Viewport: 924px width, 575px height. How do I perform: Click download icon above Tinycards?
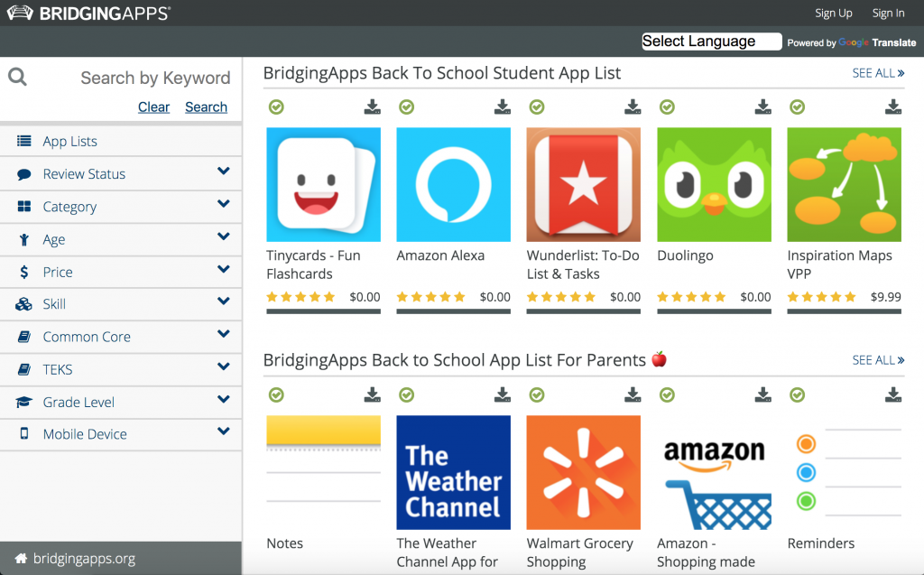click(373, 107)
